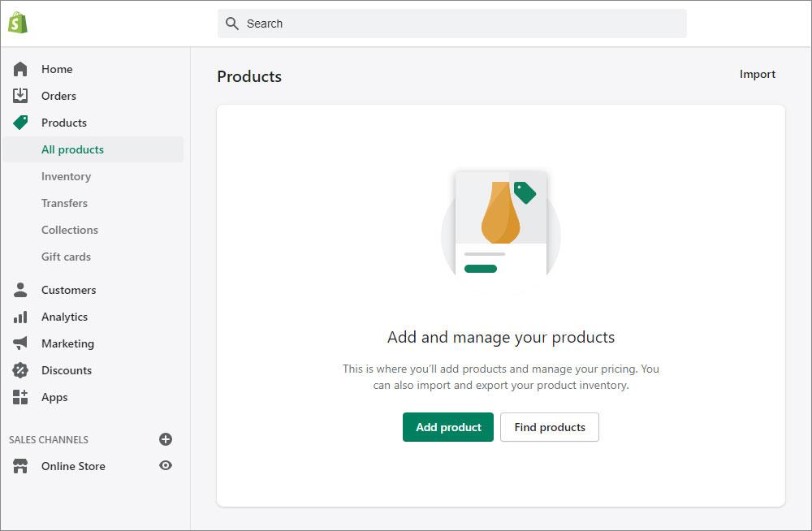Open the Gift cards submenu item
812x531 pixels.
pyautogui.click(x=66, y=257)
